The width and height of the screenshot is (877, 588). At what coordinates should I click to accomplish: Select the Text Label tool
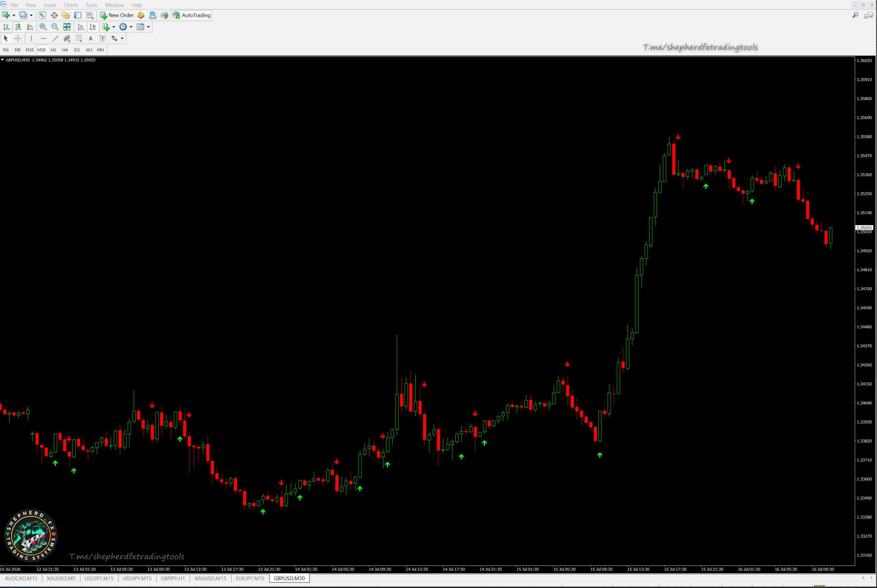tap(102, 38)
